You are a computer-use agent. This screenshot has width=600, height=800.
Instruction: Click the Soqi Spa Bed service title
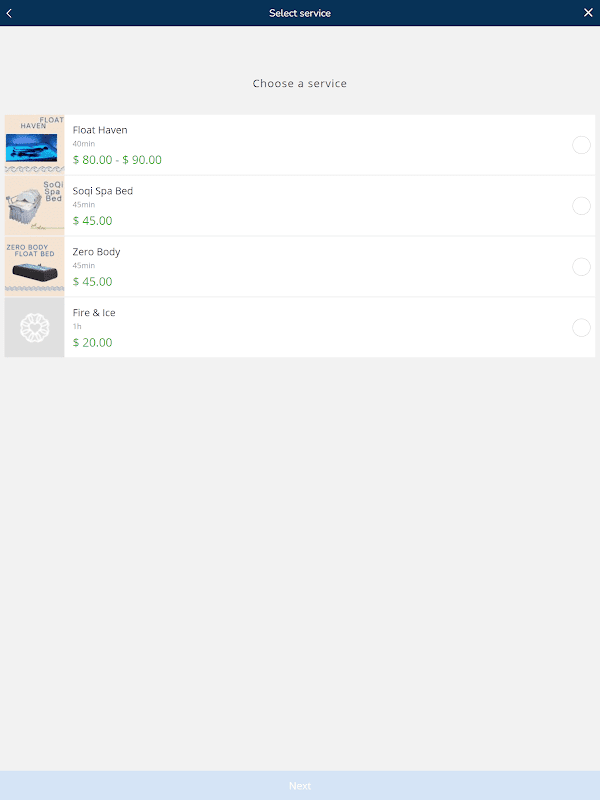point(103,191)
